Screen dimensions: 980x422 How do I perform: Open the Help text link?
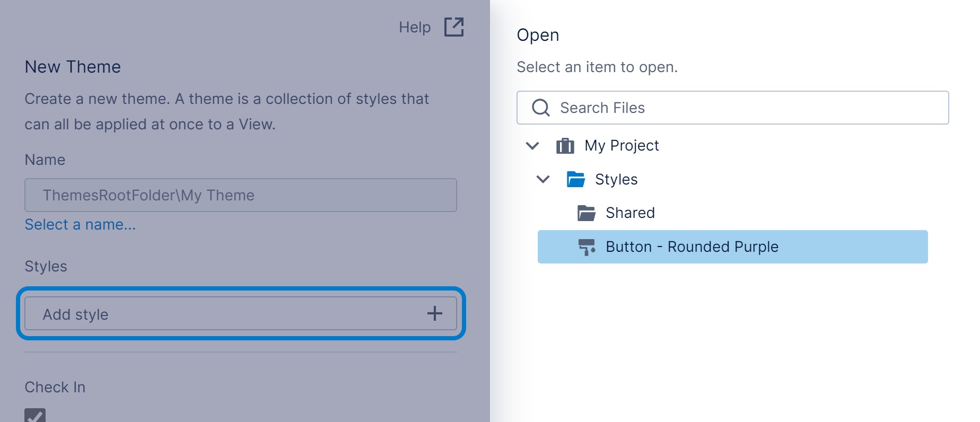414,27
